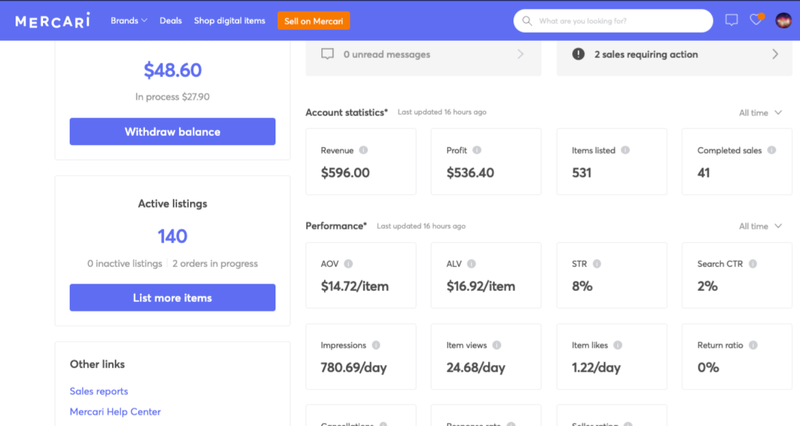Open Account statistics All time dropdown
The width and height of the screenshot is (800, 426).
click(760, 113)
